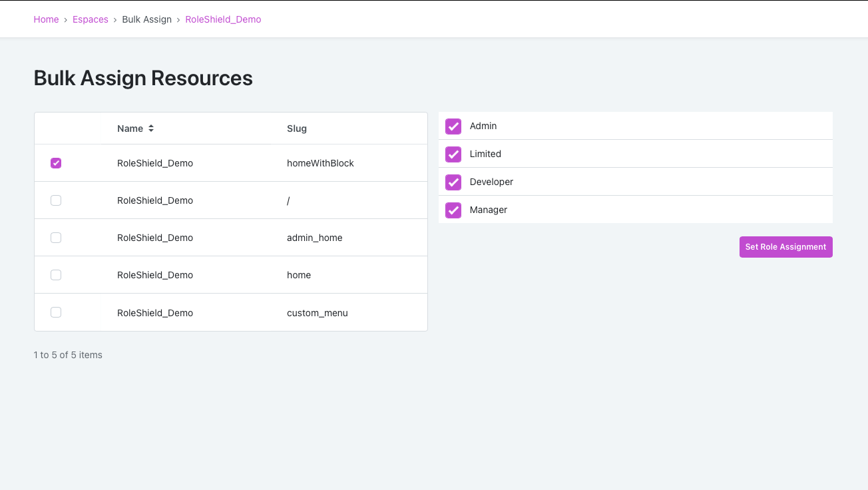Viewport: 868px width, 490px height.
Task: Click the Limited role label
Action: [x=485, y=154]
